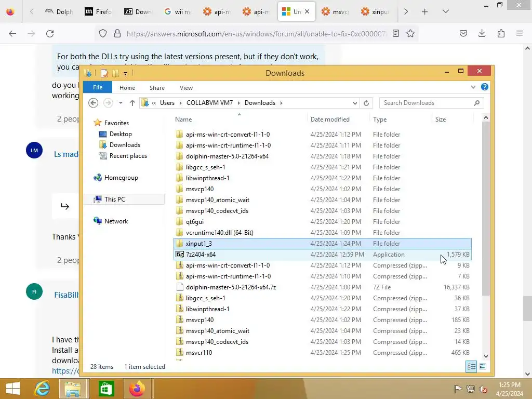Refresh the Downloads folder listing
The image size is (532, 399).
coord(366,103)
